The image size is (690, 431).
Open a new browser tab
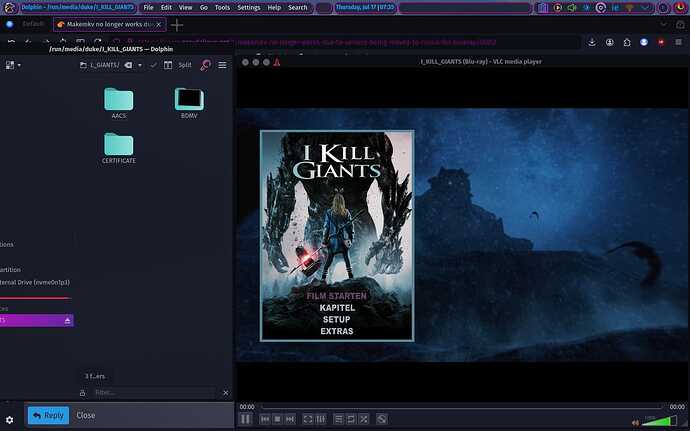point(177,25)
